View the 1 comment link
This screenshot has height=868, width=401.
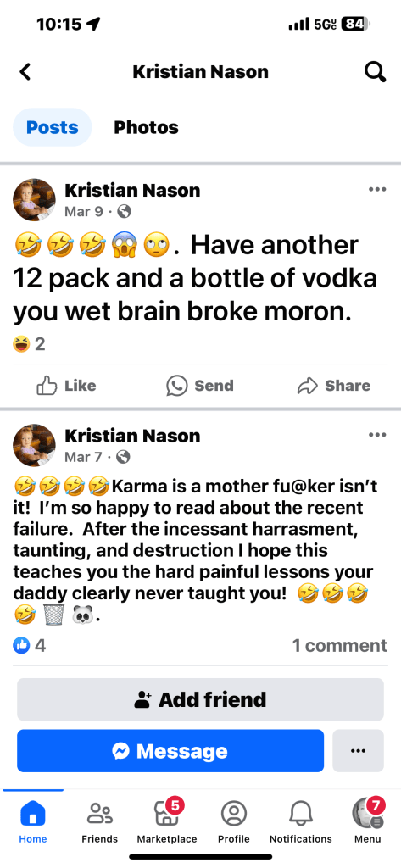[339, 645]
